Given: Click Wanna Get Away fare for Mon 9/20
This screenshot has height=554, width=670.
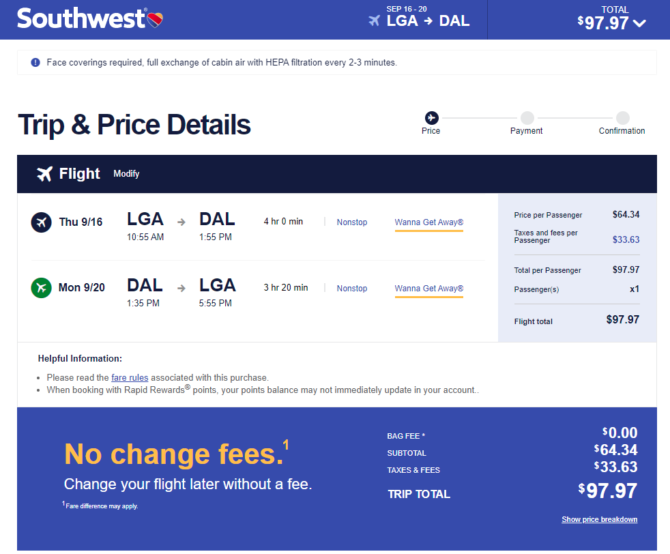Looking at the screenshot, I should point(429,288).
